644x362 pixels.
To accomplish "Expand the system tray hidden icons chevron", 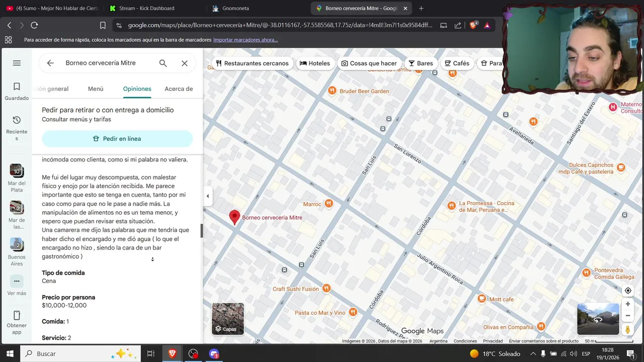I will (533, 354).
